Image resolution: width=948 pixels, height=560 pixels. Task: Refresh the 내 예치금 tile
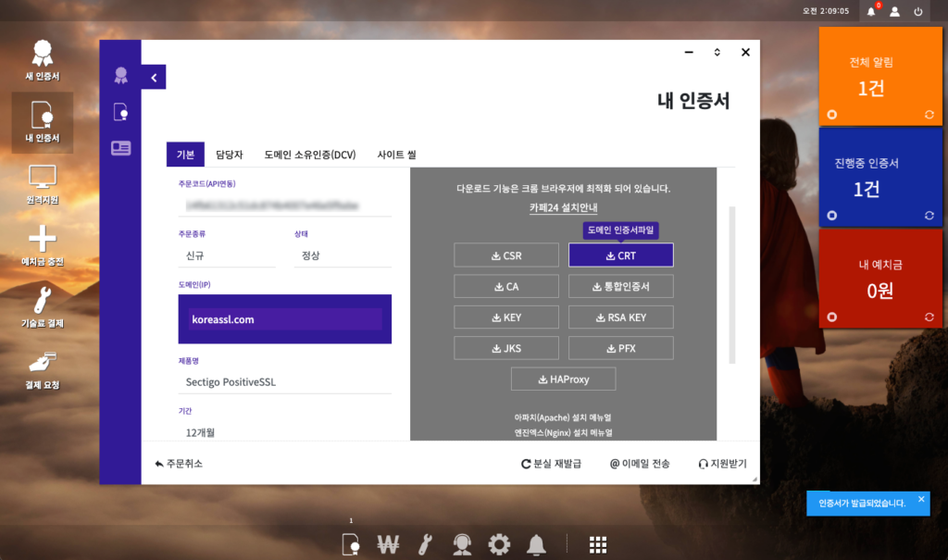[929, 317]
